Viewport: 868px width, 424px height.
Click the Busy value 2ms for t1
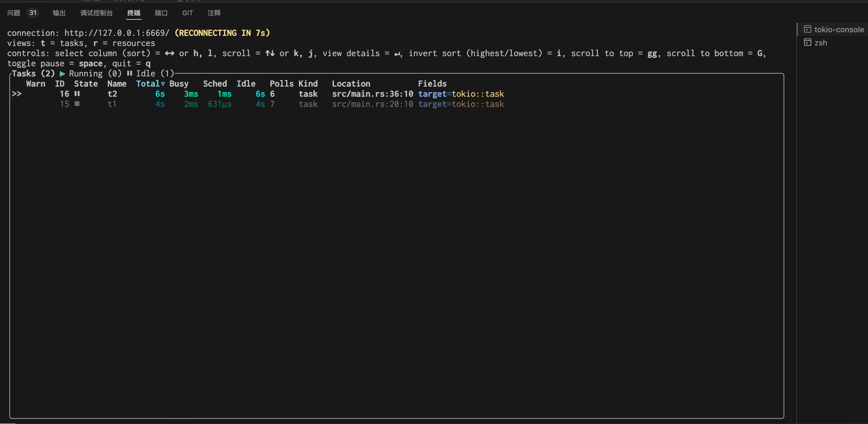[x=191, y=104]
